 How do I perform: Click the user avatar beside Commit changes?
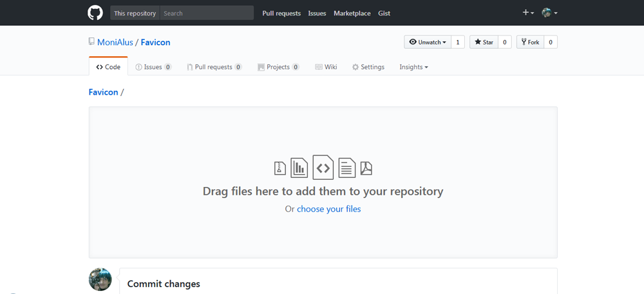[100, 279]
